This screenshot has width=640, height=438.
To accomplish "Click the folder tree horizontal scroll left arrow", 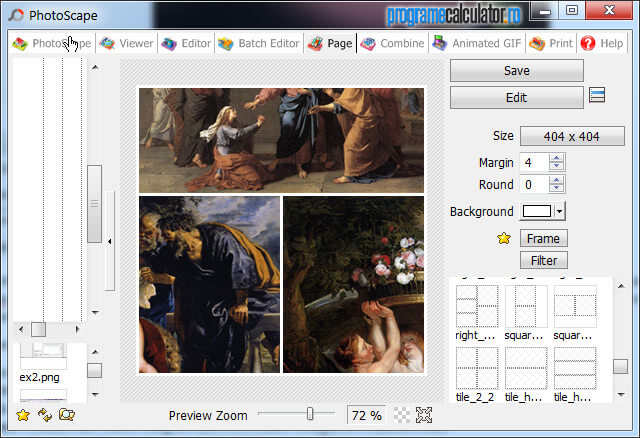I will coord(21,329).
